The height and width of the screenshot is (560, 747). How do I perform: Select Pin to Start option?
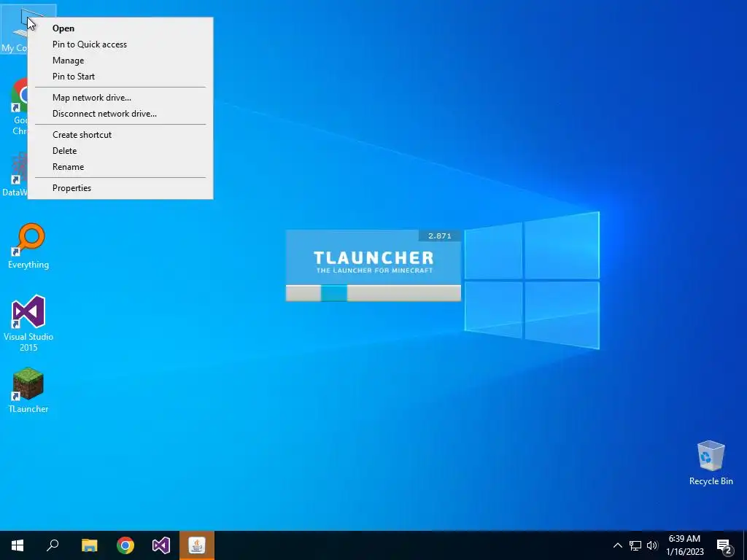tap(120, 76)
